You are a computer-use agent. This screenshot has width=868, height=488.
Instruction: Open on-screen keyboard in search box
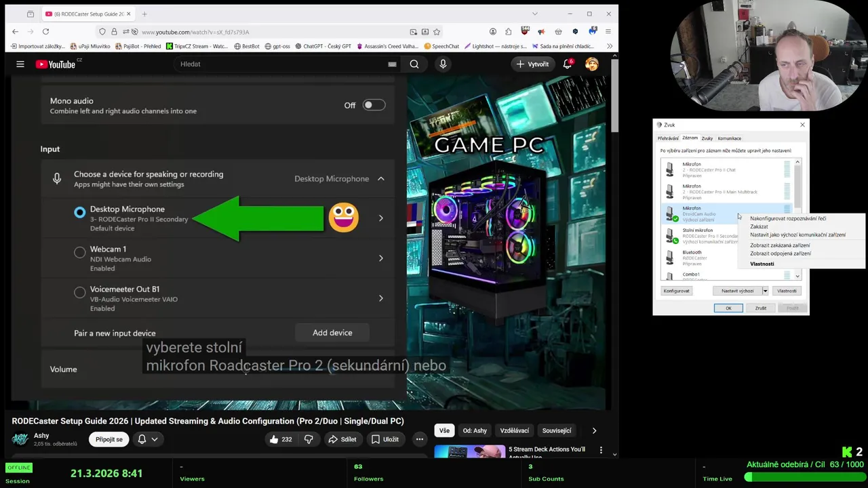click(392, 64)
